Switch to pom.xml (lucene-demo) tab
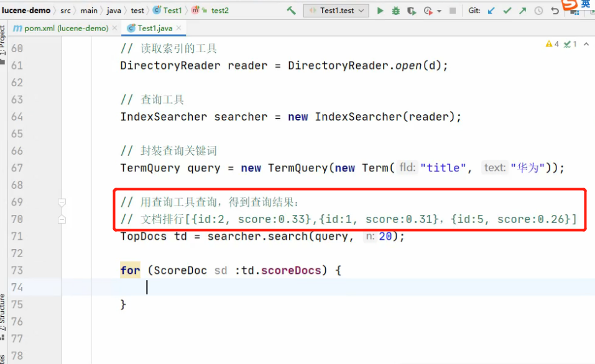595x364 pixels. (67, 28)
